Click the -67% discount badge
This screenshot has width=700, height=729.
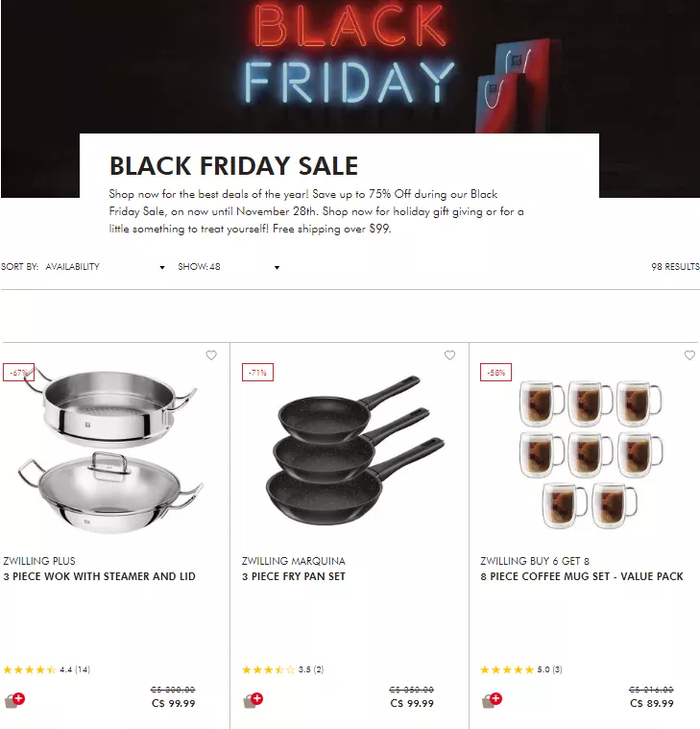point(18,373)
